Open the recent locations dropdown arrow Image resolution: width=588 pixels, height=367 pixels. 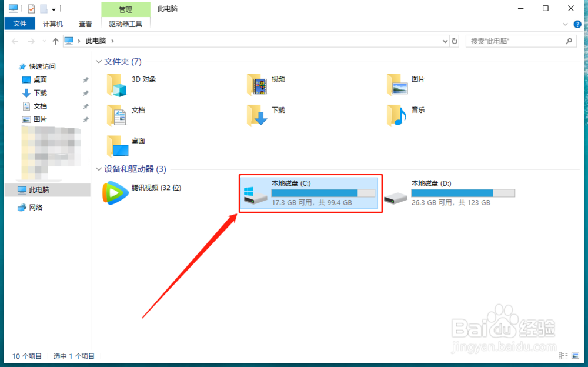44,41
